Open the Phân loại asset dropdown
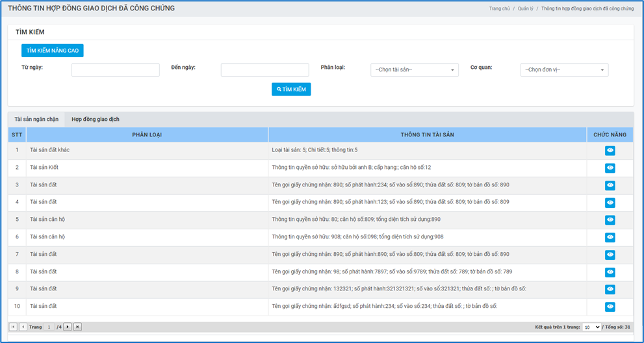 (x=415, y=70)
